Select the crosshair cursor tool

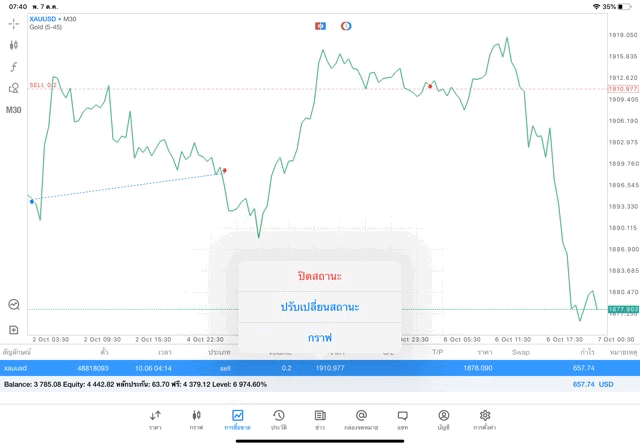click(14, 23)
